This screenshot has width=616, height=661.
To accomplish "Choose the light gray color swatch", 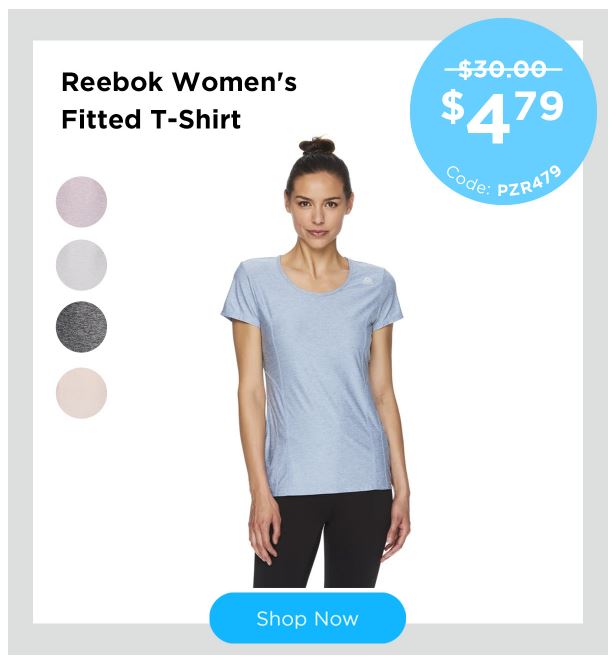I will tap(81, 265).
